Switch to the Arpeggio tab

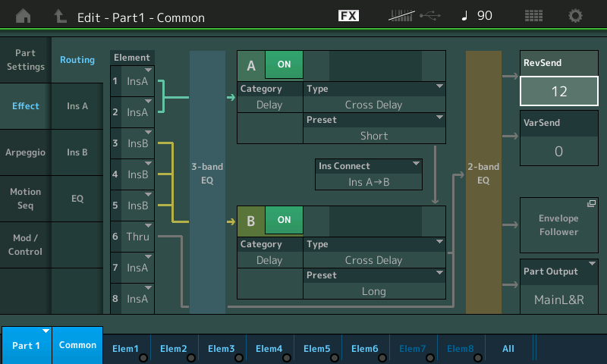pyautogui.click(x=25, y=152)
